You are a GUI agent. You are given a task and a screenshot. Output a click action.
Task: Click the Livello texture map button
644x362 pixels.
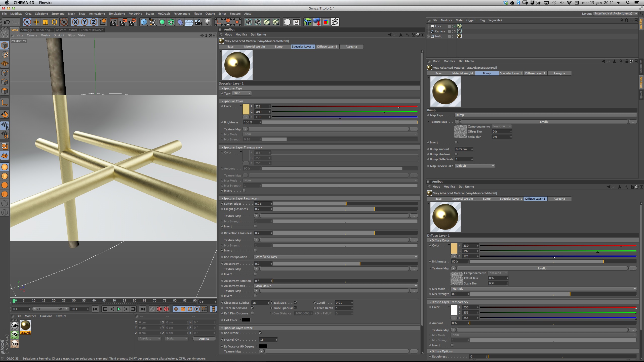(544, 122)
